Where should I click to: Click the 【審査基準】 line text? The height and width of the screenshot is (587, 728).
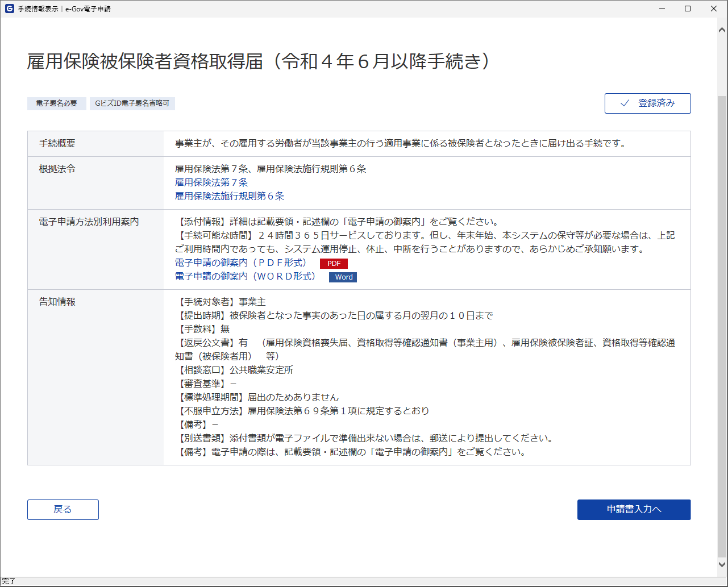coord(206,384)
